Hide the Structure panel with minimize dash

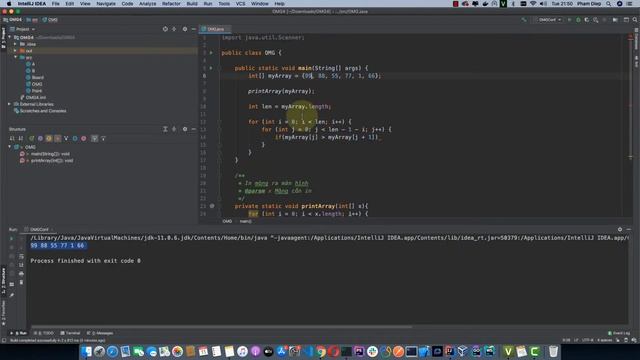[193, 129]
